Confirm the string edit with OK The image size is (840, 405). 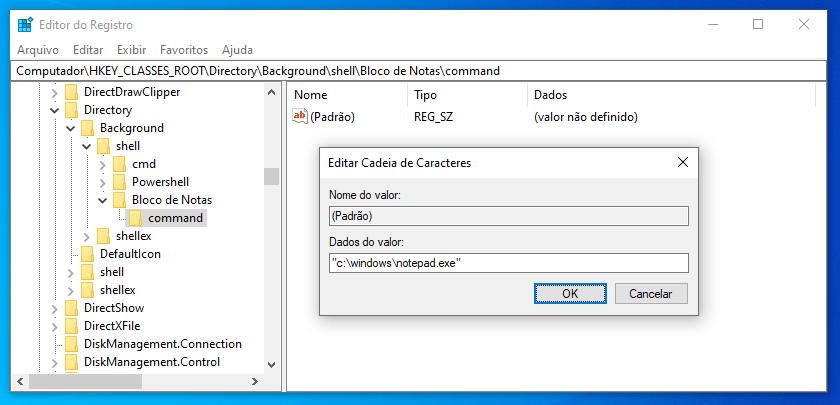[570, 294]
